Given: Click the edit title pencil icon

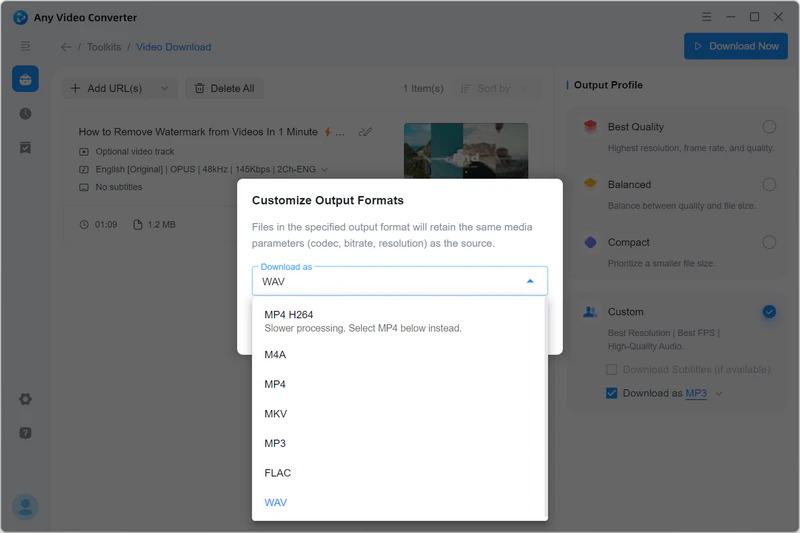Looking at the screenshot, I should point(366,132).
